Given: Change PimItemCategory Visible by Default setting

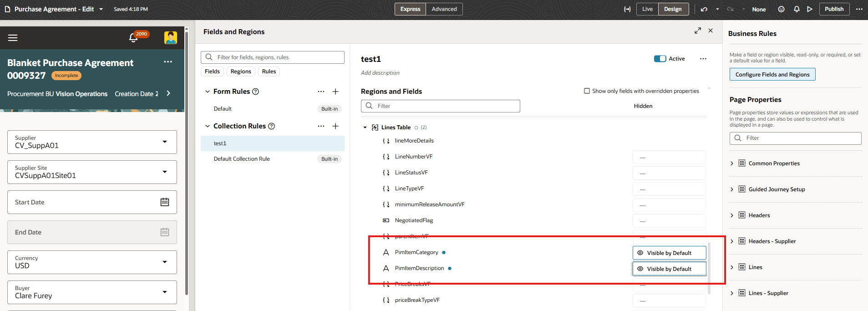Looking at the screenshot, I should [669, 253].
